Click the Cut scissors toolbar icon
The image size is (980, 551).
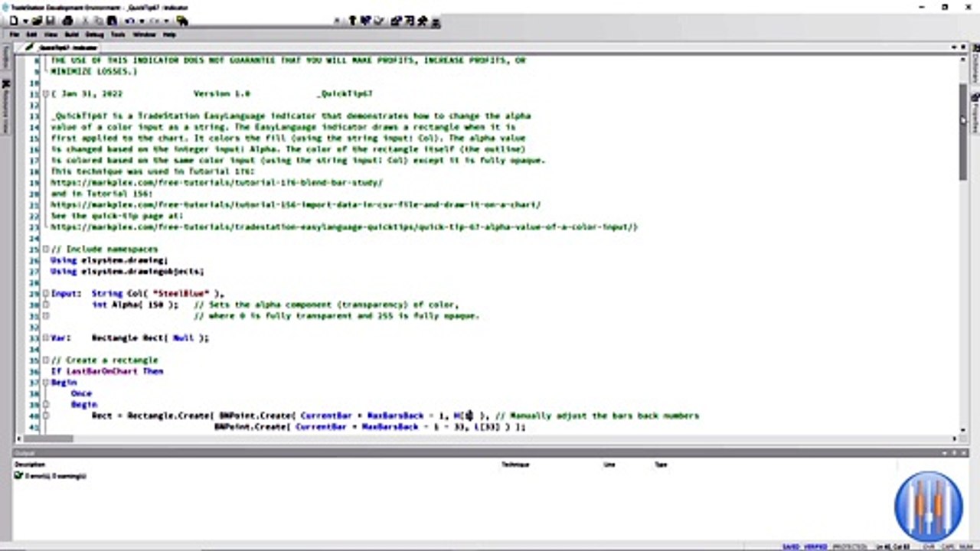pyautogui.click(x=85, y=21)
